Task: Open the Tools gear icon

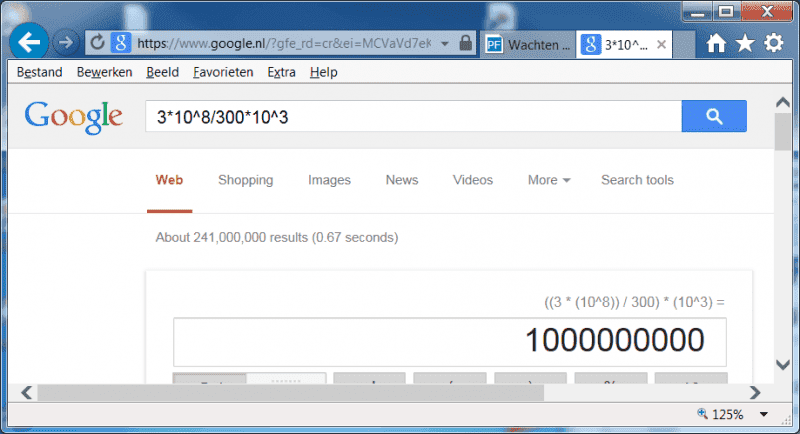Action: (773, 43)
